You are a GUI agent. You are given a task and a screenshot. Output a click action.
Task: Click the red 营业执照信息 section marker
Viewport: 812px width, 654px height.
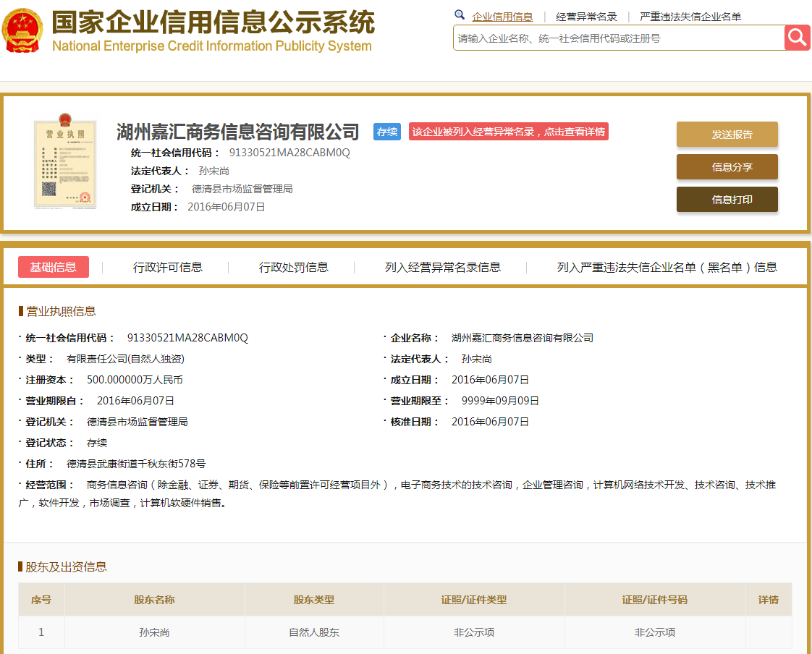(x=22, y=312)
